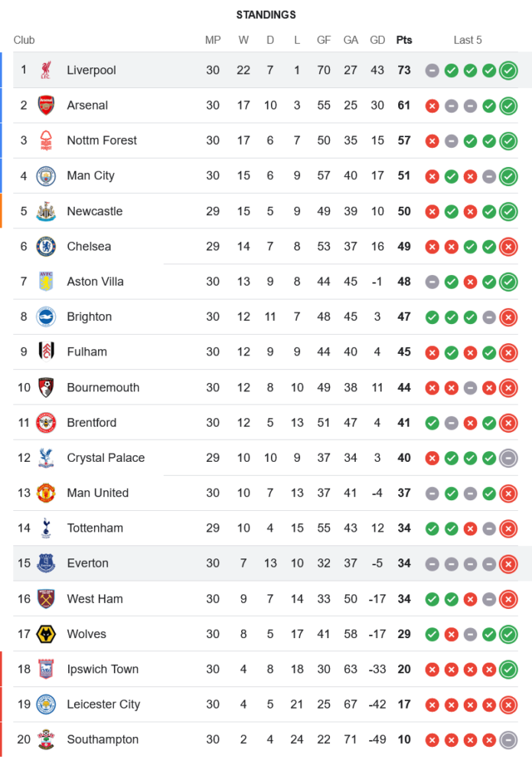
Task: Click the MP column header
Action: pyautogui.click(x=213, y=40)
